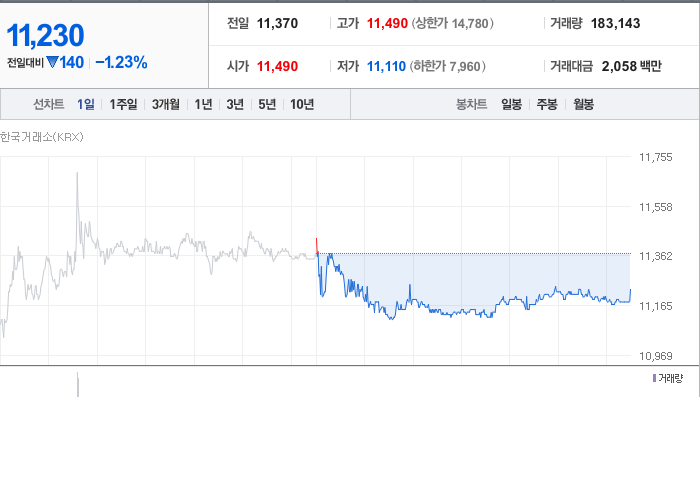
Task: Click the 저가 value 11,110
Action: coord(386,66)
